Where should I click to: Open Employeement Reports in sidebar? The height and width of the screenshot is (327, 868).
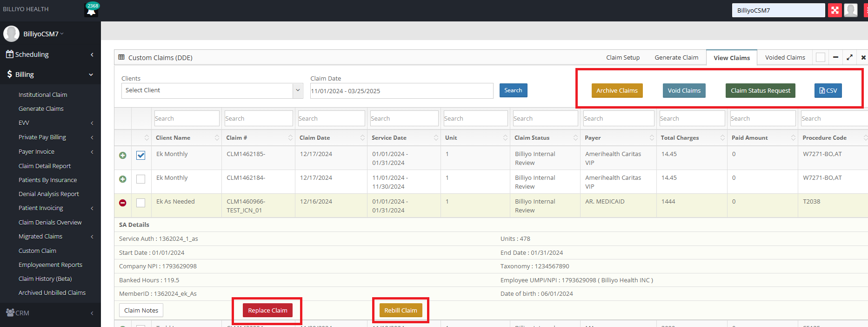50,265
